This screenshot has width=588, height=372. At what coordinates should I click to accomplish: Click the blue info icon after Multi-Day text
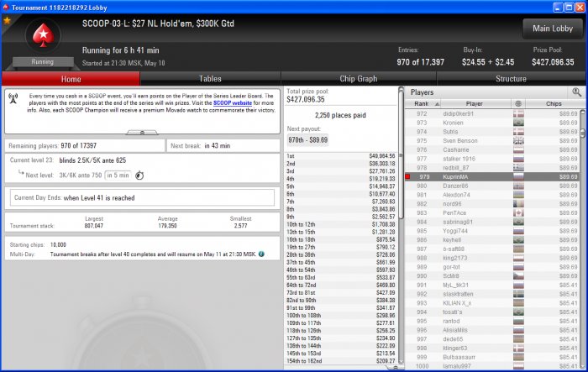coord(261,254)
